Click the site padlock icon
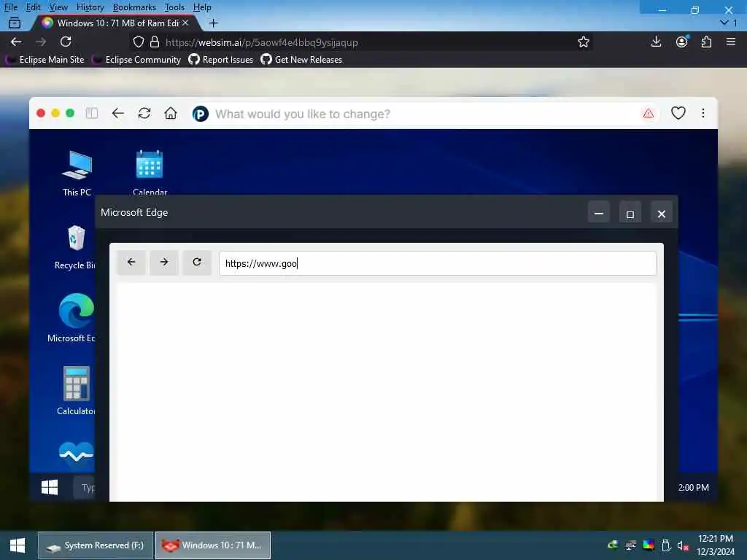The height and width of the screenshot is (560, 747). (x=155, y=42)
